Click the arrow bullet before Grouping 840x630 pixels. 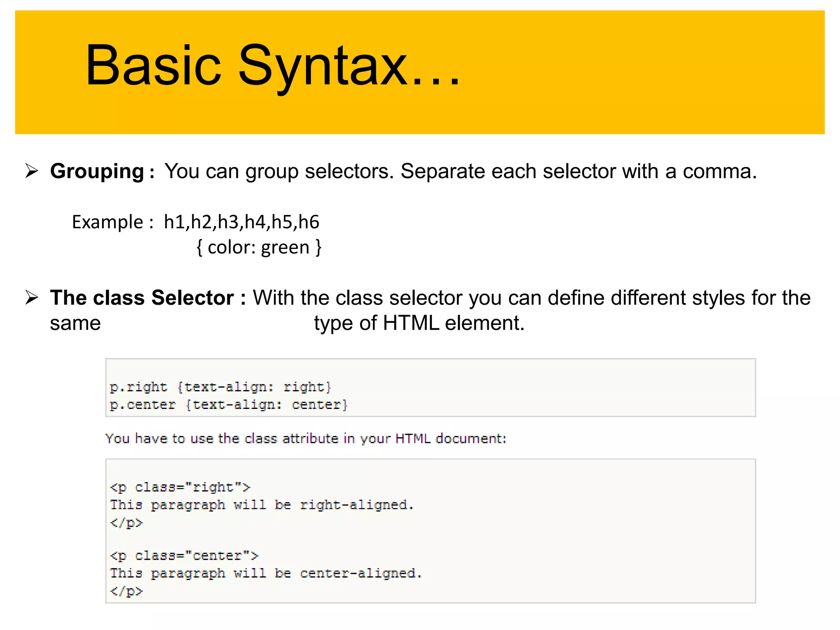32,171
